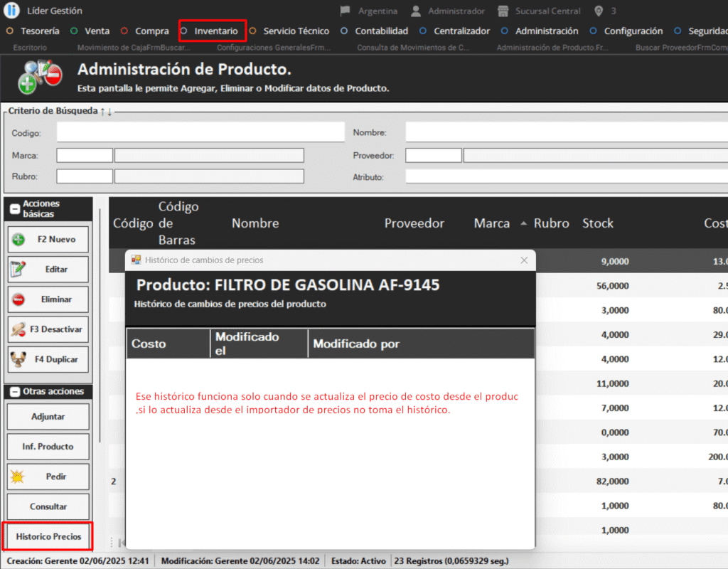This screenshot has width=728, height=569.
Task: Sort by the Marca column header
Action: (492, 223)
